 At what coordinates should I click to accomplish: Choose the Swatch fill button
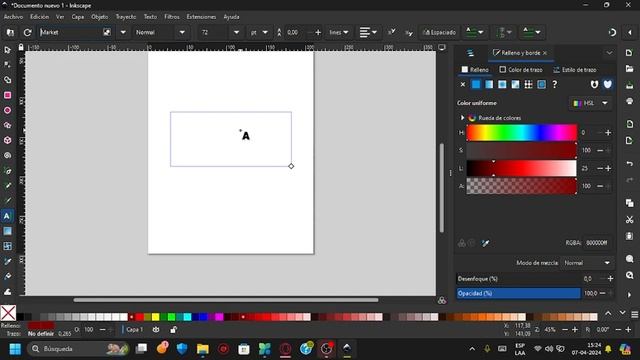click(541, 84)
